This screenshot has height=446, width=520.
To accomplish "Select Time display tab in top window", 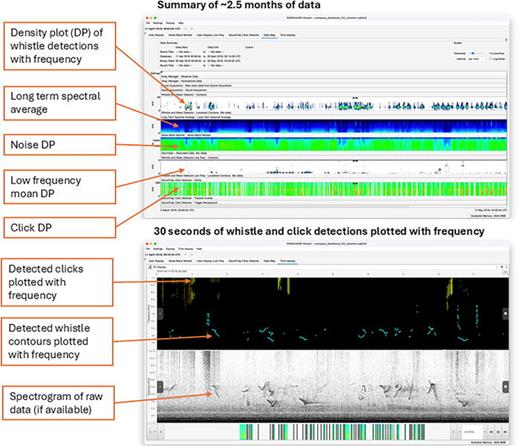I will (288, 35).
